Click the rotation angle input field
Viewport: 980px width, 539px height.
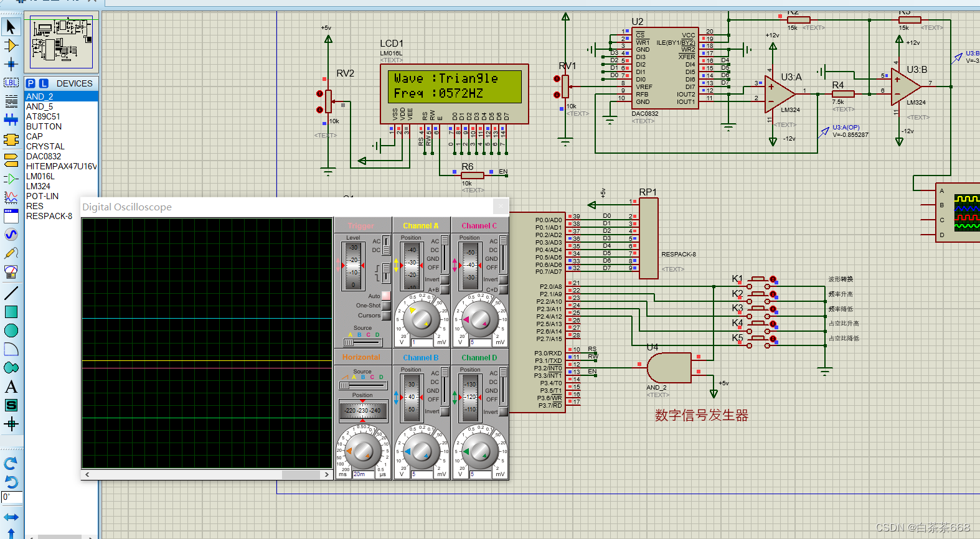(12, 497)
